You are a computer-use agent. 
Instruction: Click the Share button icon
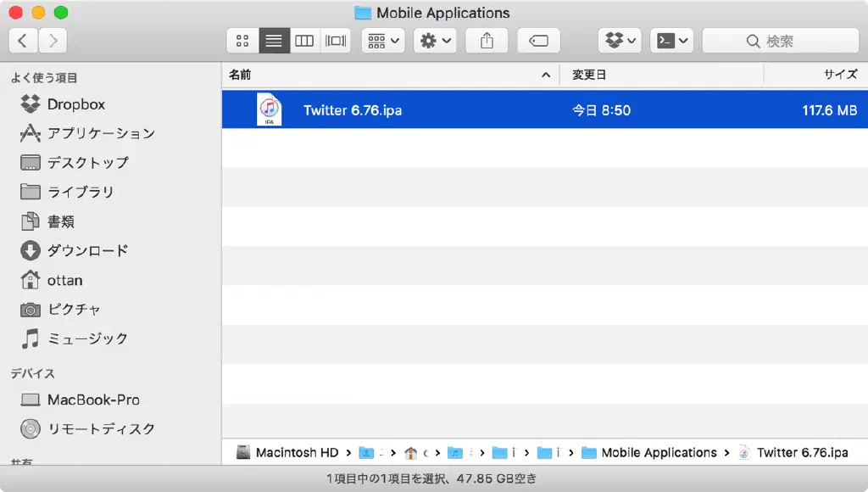click(487, 41)
